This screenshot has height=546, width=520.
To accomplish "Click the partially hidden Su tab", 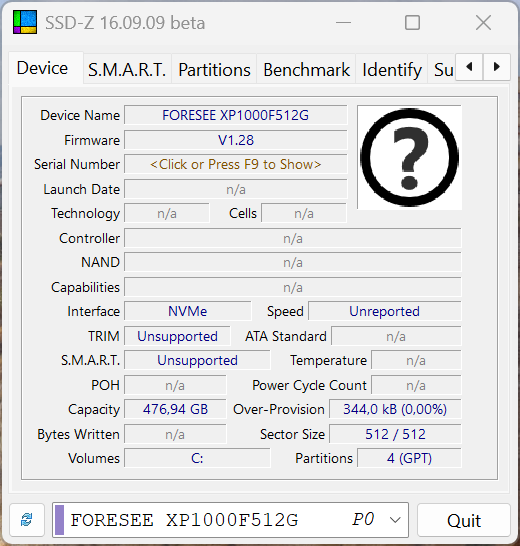I will pyautogui.click(x=442, y=69).
